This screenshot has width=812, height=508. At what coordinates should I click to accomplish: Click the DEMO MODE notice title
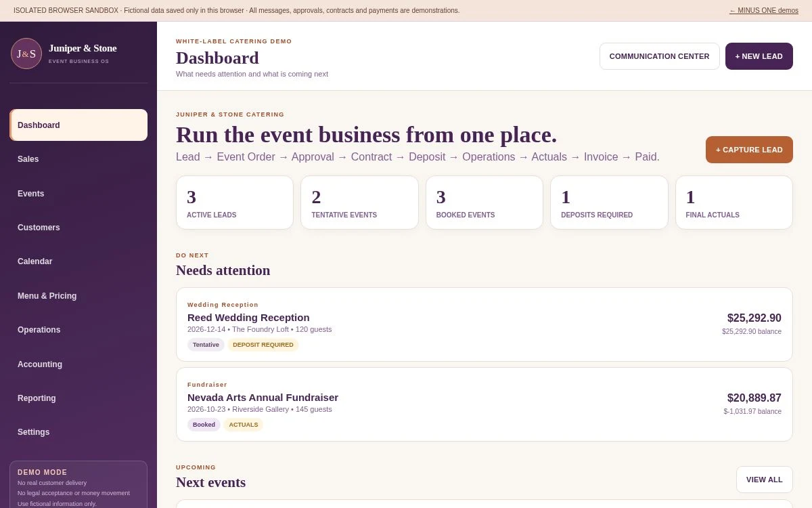43,472
